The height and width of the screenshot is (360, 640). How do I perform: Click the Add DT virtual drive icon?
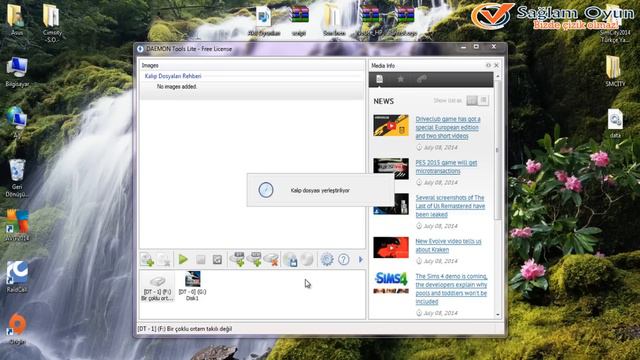click(x=238, y=259)
